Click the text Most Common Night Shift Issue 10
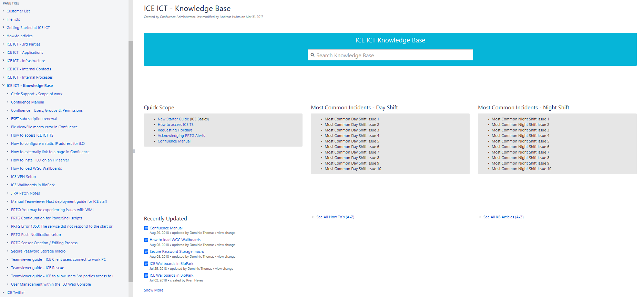This screenshot has height=297, width=644. (522, 169)
